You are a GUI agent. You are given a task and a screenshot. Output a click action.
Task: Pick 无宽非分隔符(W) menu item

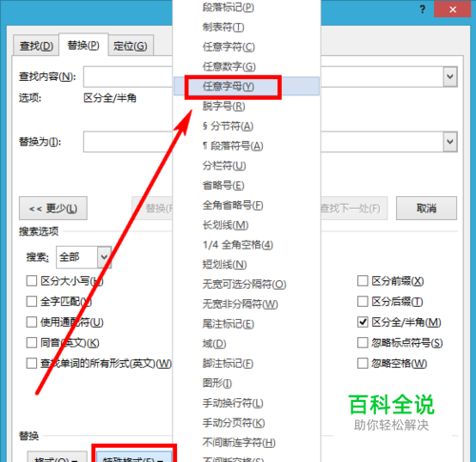click(x=247, y=304)
